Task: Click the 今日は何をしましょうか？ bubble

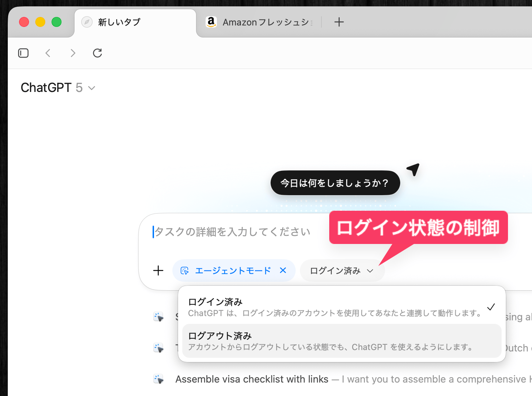Action: [335, 183]
